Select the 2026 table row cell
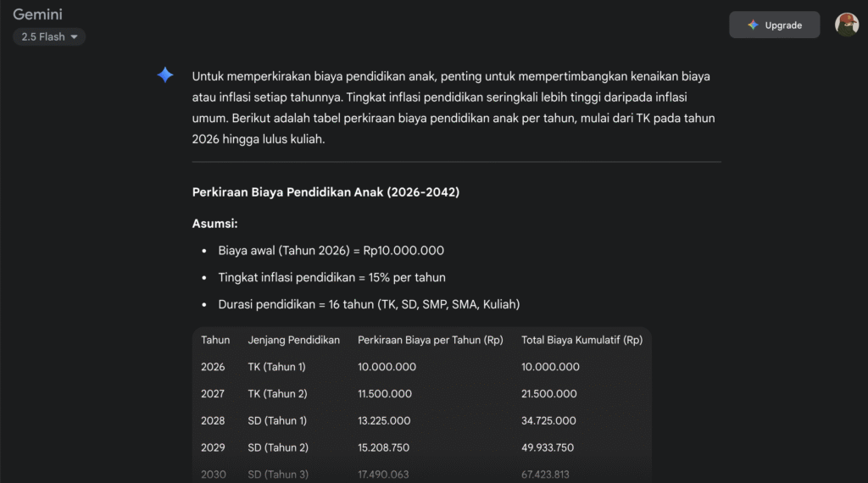Viewport: 868px width, 483px height. pos(213,367)
